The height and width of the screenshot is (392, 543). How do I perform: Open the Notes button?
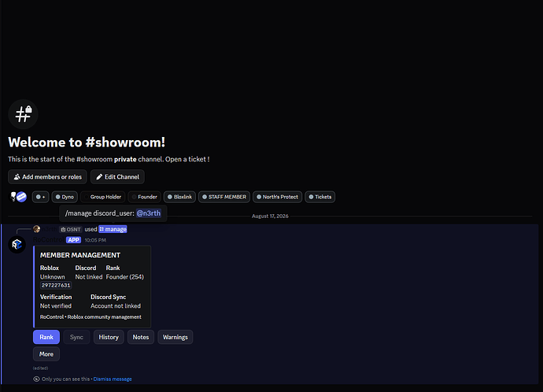[141, 337]
